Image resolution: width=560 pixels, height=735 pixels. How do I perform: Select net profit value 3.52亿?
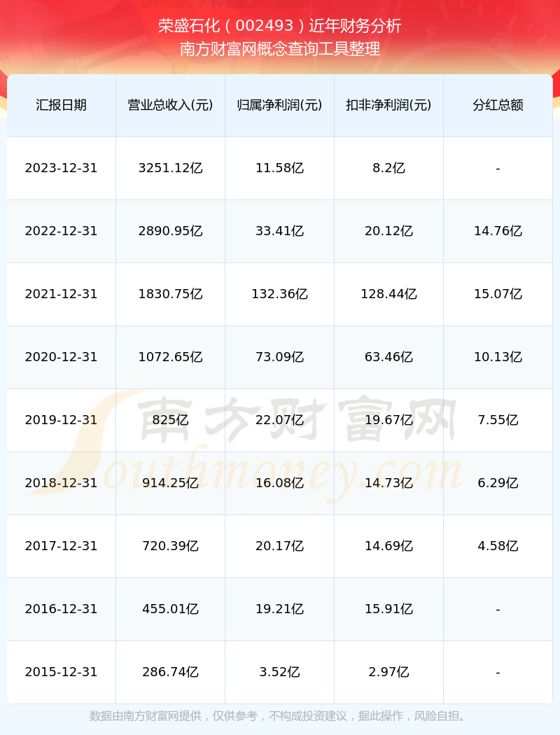tap(280, 672)
